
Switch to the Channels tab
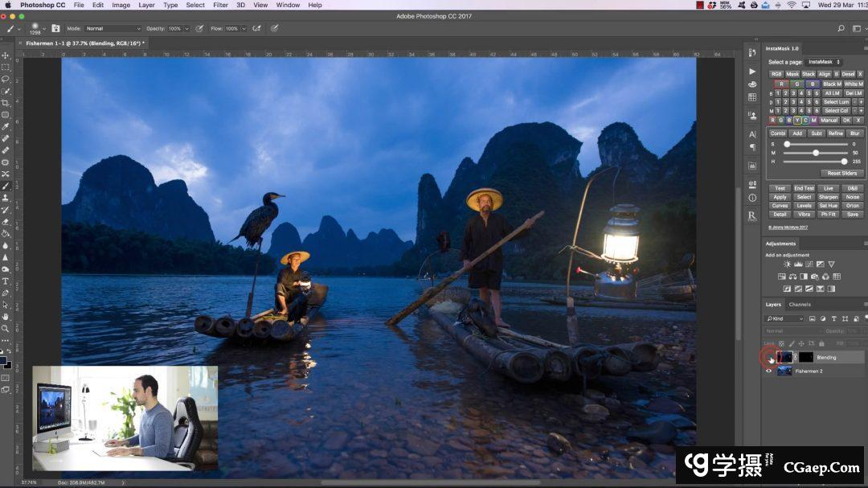(800, 305)
